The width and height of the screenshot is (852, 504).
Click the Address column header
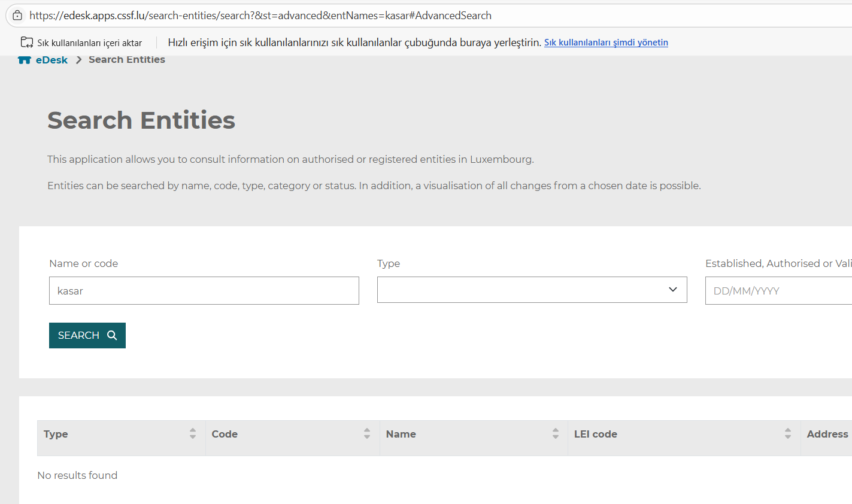tap(827, 434)
